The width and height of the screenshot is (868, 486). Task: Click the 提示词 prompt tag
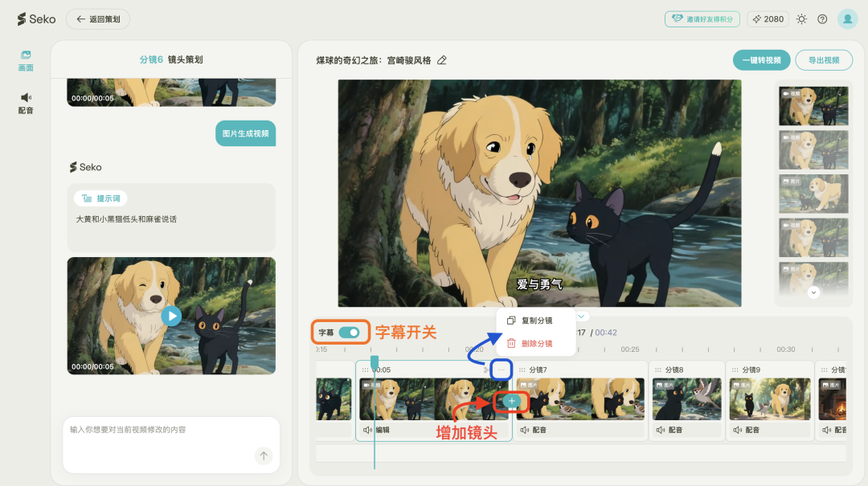[100, 198]
